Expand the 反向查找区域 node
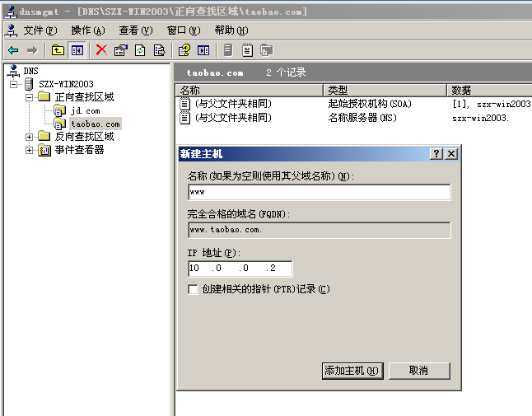 tap(29, 137)
